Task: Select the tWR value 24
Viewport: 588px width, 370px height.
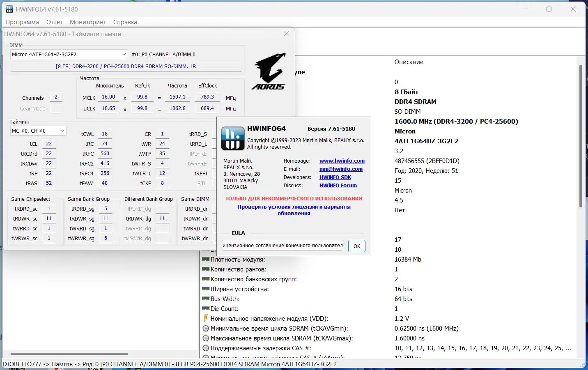Action: point(162,144)
